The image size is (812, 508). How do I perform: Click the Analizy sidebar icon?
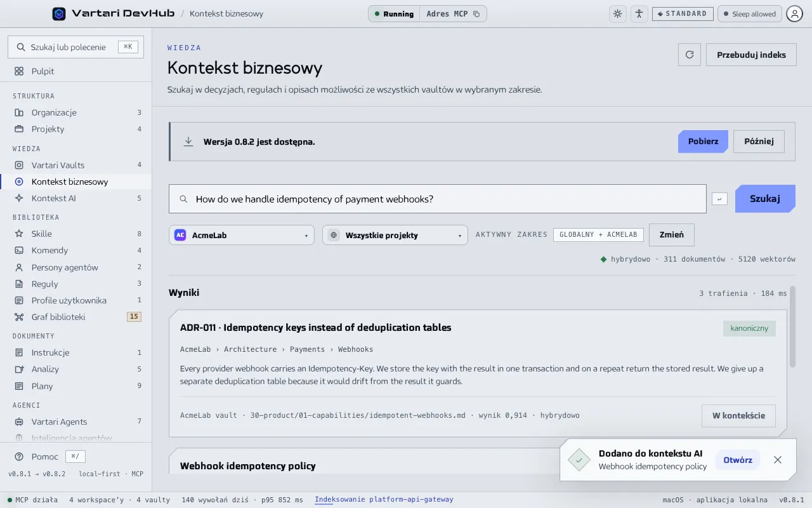click(x=19, y=369)
